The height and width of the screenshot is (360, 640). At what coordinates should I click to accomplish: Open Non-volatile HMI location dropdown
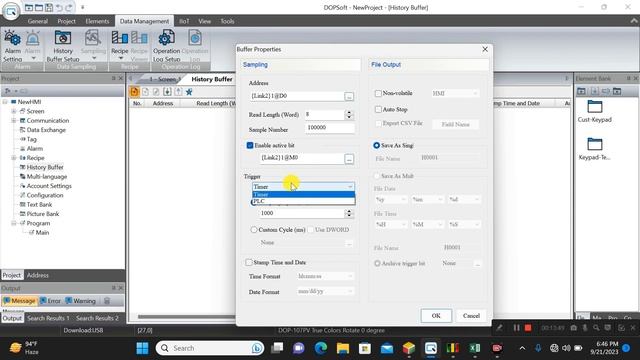coord(455,93)
